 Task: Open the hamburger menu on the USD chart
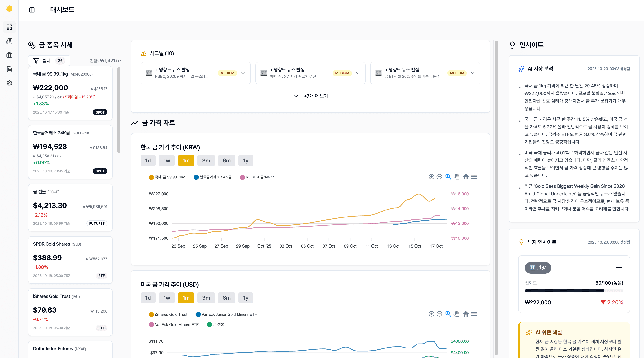[x=473, y=314]
